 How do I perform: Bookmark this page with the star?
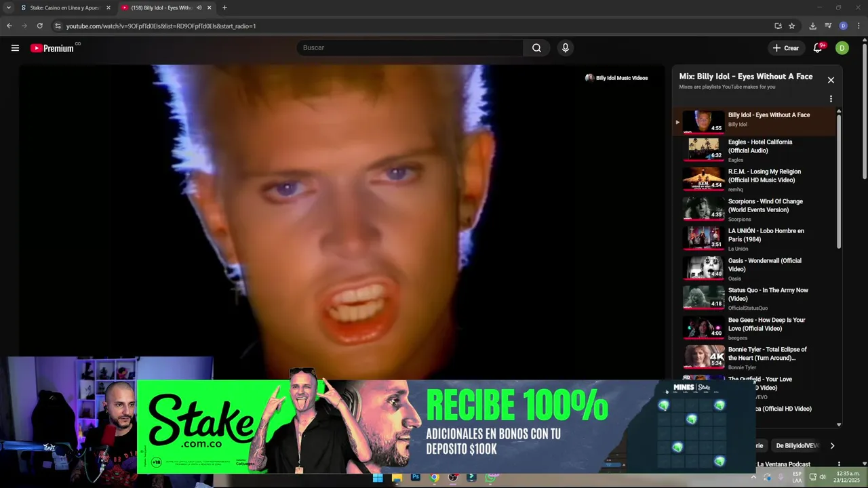pos(791,26)
